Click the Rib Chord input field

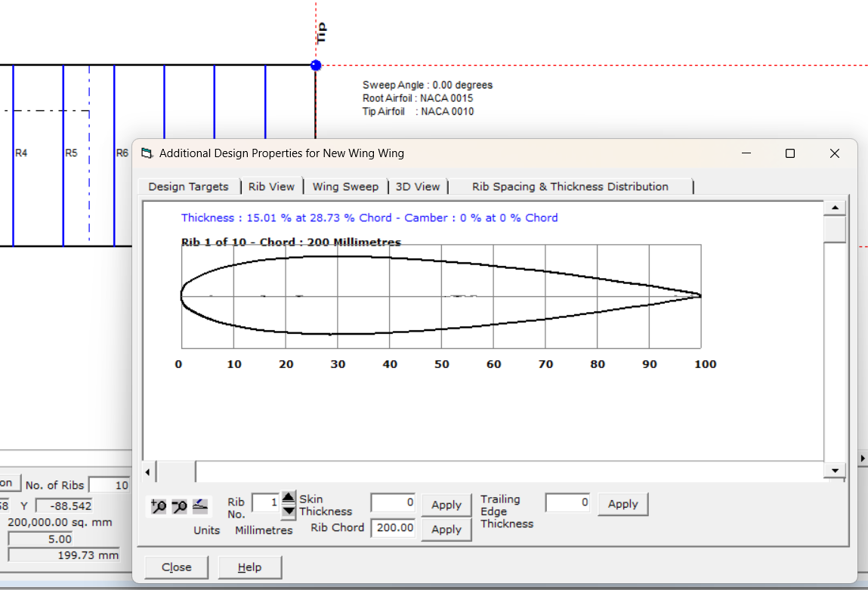[393, 528]
